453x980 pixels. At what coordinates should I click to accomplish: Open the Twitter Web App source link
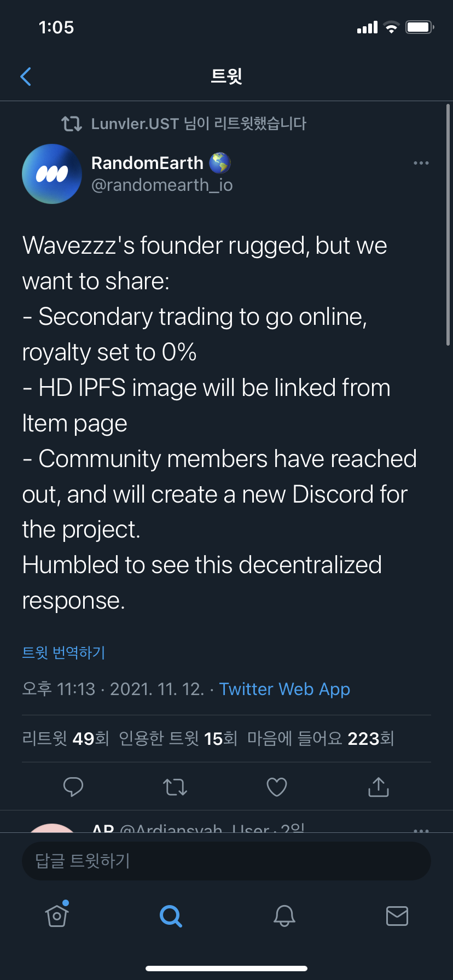pos(284,689)
